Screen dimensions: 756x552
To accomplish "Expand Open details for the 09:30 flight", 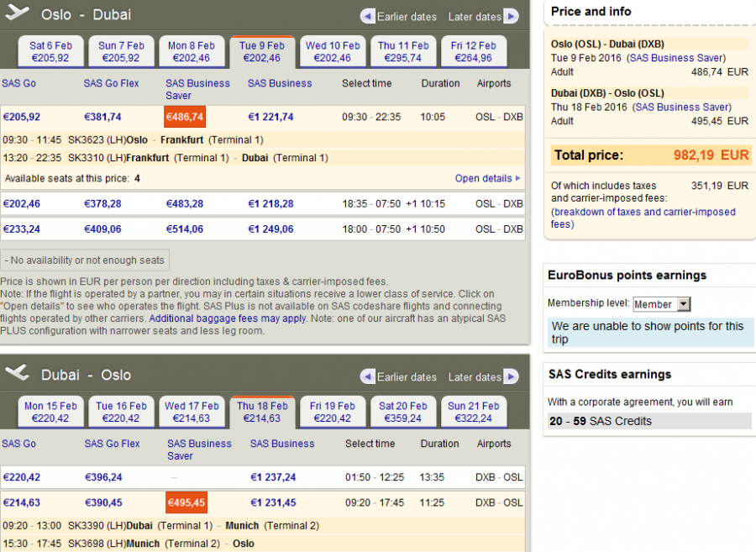I will tap(487, 178).
